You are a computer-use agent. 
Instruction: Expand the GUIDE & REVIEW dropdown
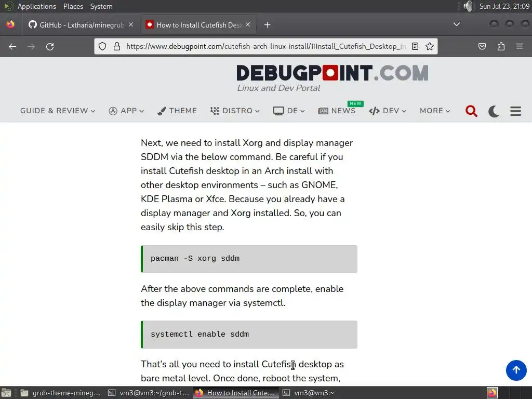[x=57, y=111]
